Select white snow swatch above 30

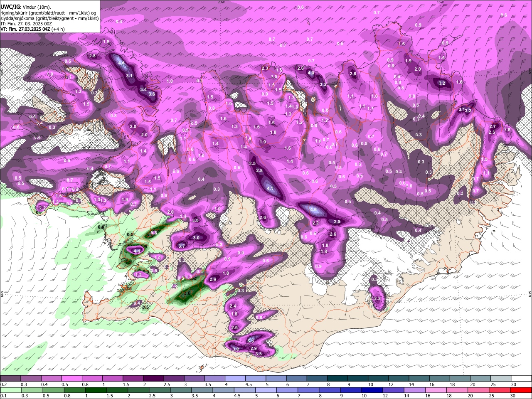coord(521,379)
